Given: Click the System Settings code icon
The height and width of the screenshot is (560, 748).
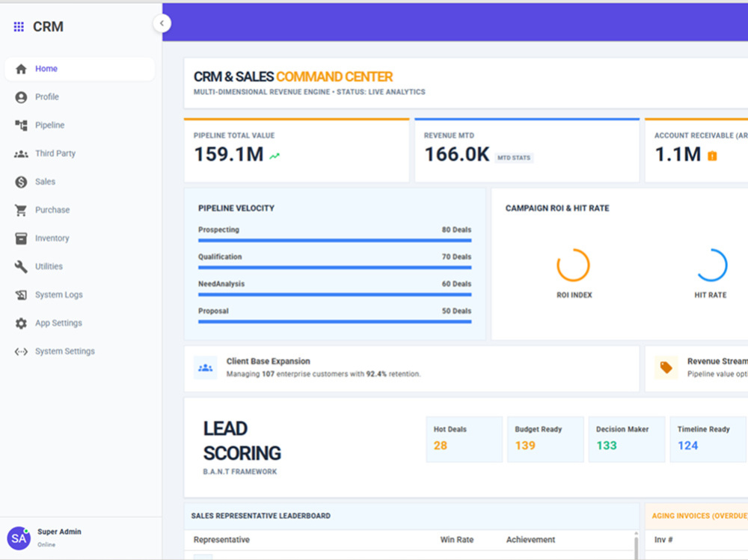Looking at the screenshot, I should click(x=21, y=351).
